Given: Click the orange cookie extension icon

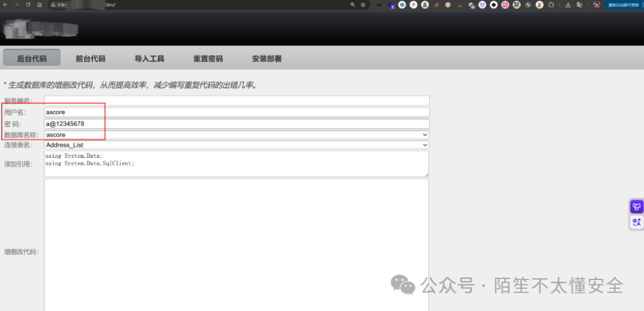Looking at the screenshot, I should pyautogui.click(x=436, y=5).
